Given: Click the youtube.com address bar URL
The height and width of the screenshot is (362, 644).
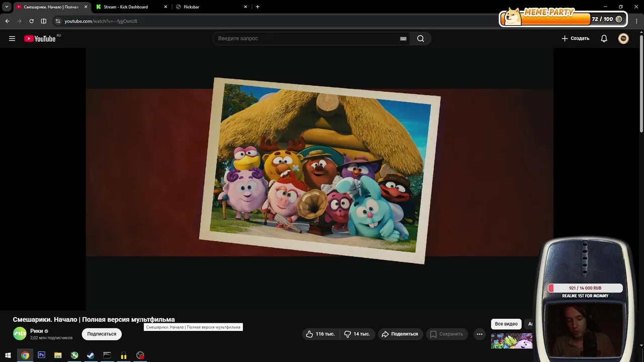Looking at the screenshot, I should [x=101, y=21].
